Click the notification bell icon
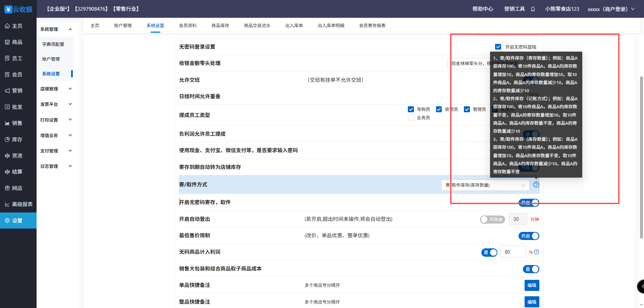The width and height of the screenshot is (644, 308). point(533,9)
